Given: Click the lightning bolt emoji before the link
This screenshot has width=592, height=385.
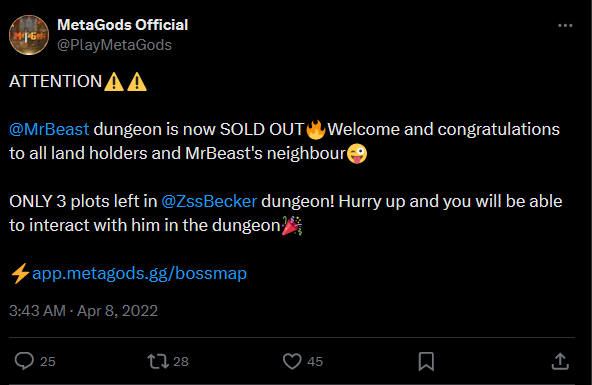Looking at the screenshot, I should [x=20, y=273].
